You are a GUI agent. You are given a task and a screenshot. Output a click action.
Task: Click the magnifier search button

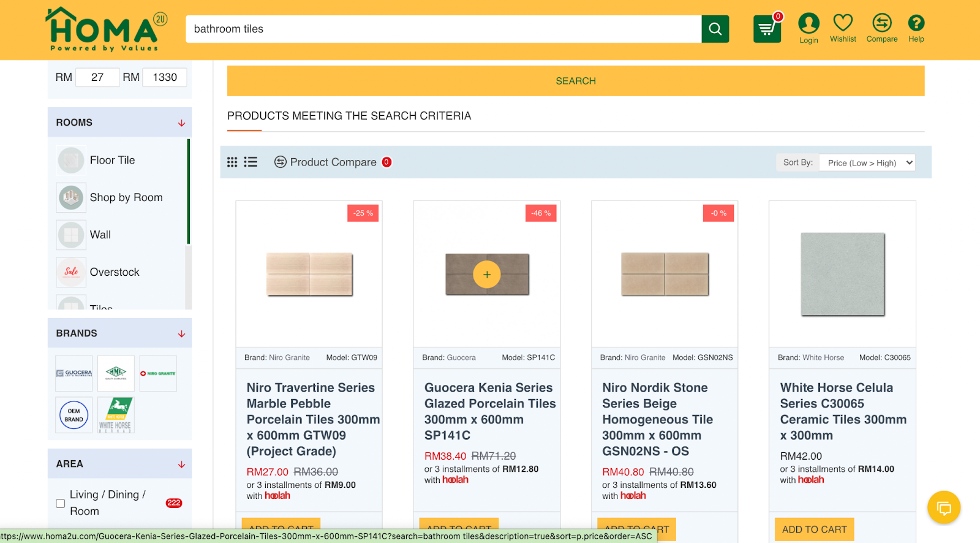715,29
